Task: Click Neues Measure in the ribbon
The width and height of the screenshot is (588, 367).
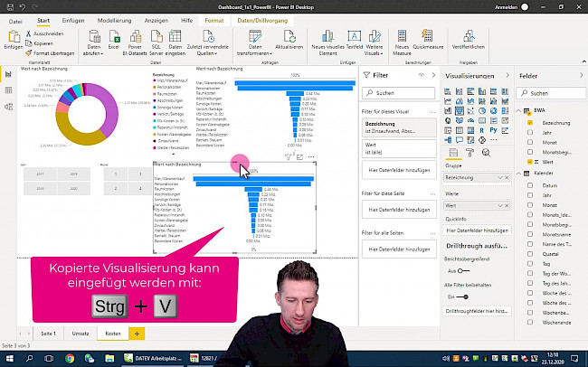Action: 404,36
